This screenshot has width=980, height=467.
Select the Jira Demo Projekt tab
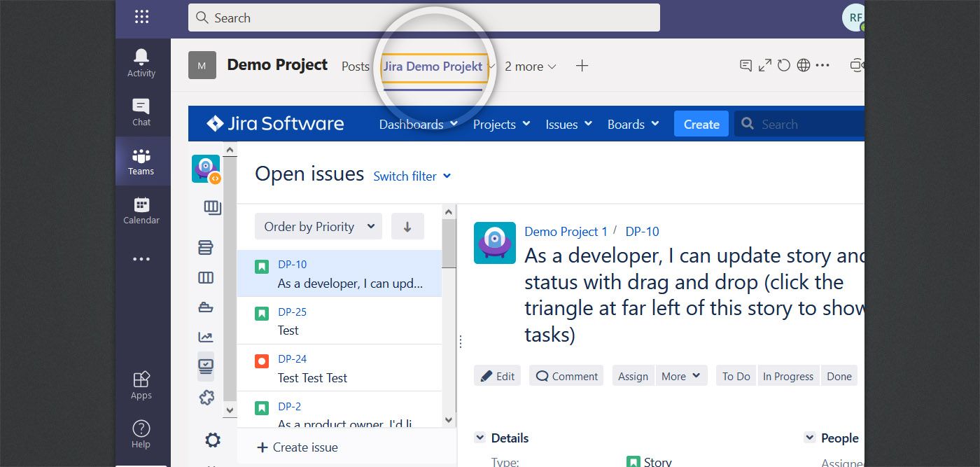(x=433, y=67)
